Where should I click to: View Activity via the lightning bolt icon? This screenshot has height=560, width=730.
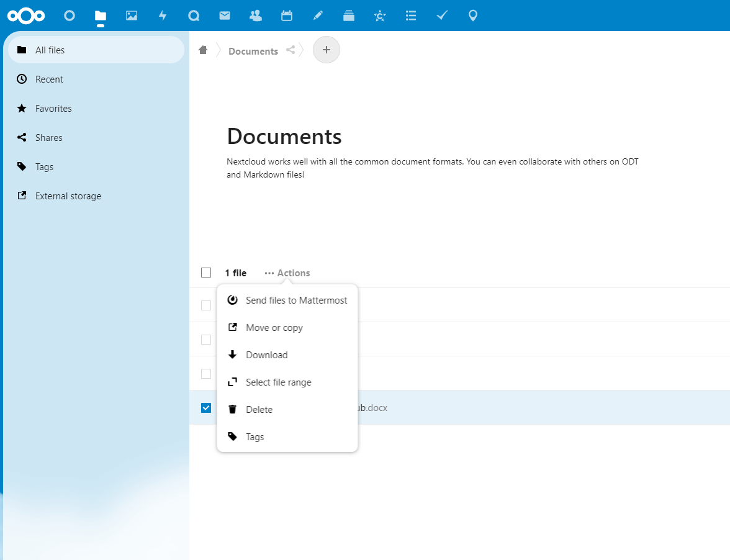click(x=163, y=16)
